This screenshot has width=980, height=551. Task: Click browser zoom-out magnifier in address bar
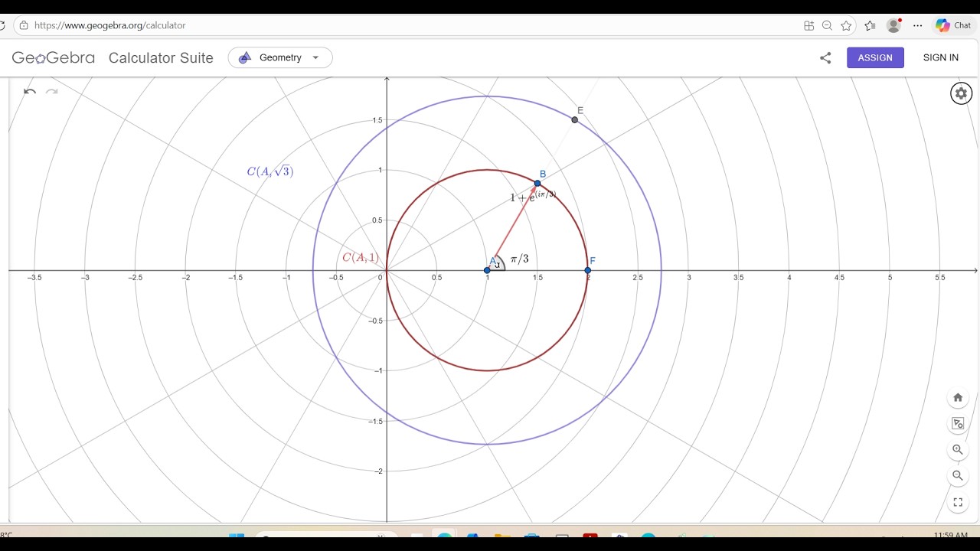pyautogui.click(x=827, y=25)
